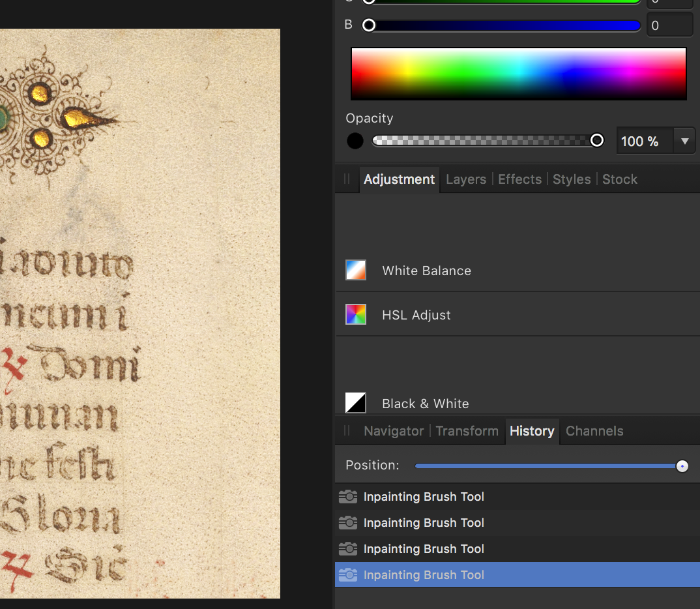The width and height of the screenshot is (700, 609).
Task: Click the icon of the highlighted history entry
Action: (348, 574)
